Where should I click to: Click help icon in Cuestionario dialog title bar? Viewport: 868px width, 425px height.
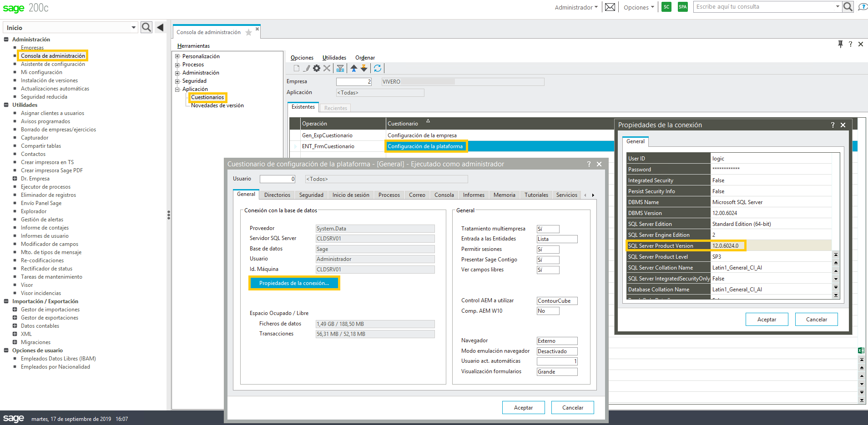(x=589, y=164)
